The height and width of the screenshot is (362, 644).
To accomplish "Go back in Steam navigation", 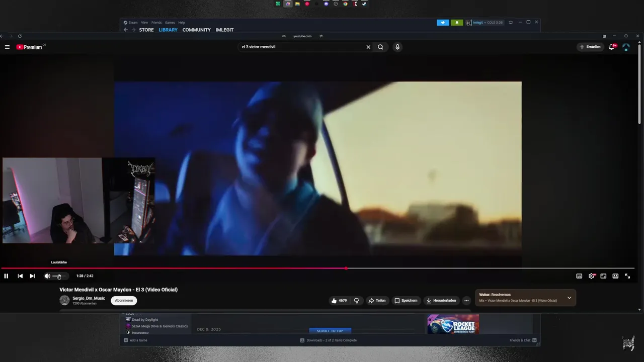I will pyautogui.click(x=126, y=30).
